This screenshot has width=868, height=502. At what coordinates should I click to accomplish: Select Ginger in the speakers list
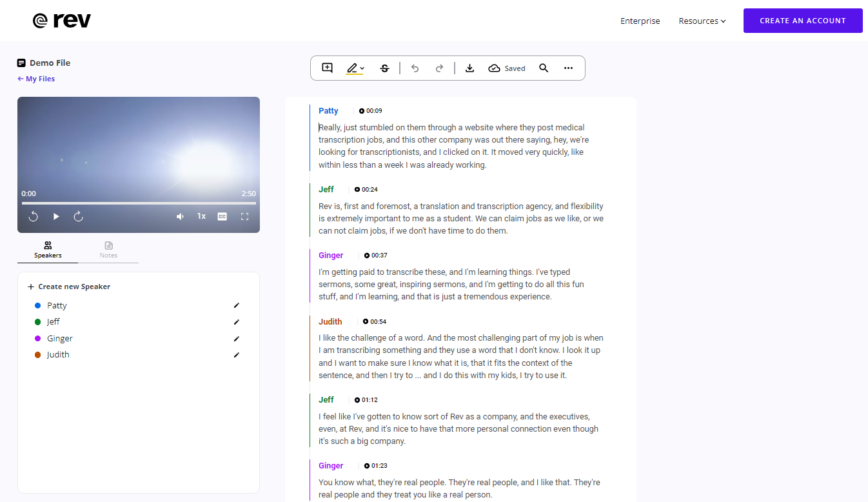(x=60, y=339)
